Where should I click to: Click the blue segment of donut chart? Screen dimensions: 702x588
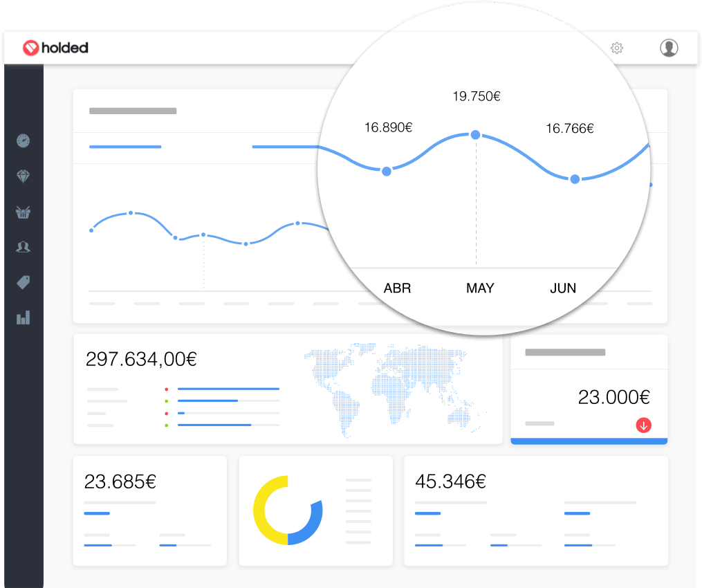(x=310, y=526)
